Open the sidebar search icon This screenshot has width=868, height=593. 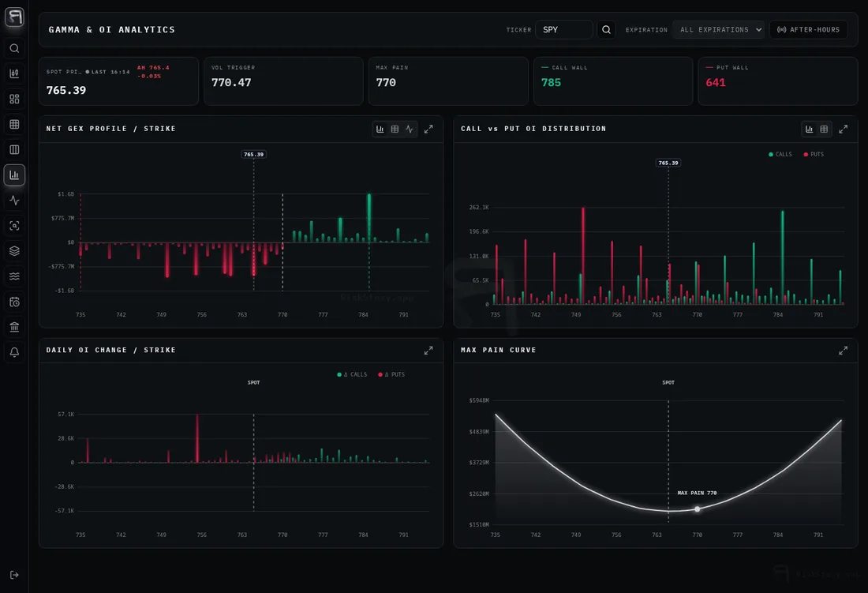tap(14, 48)
